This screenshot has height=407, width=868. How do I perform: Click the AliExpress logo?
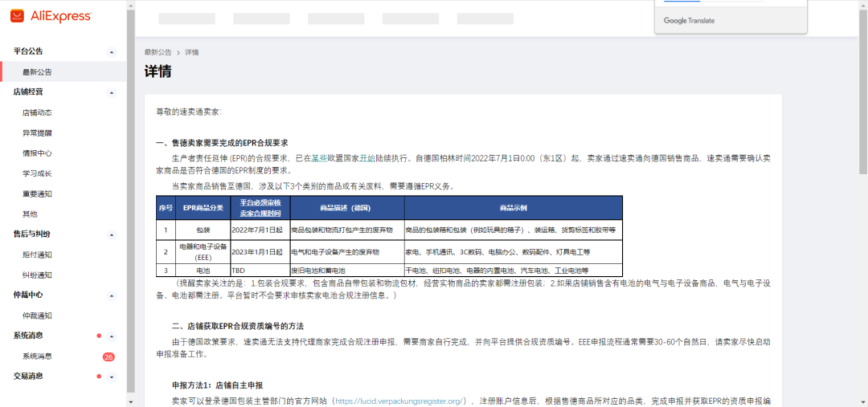click(x=51, y=16)
